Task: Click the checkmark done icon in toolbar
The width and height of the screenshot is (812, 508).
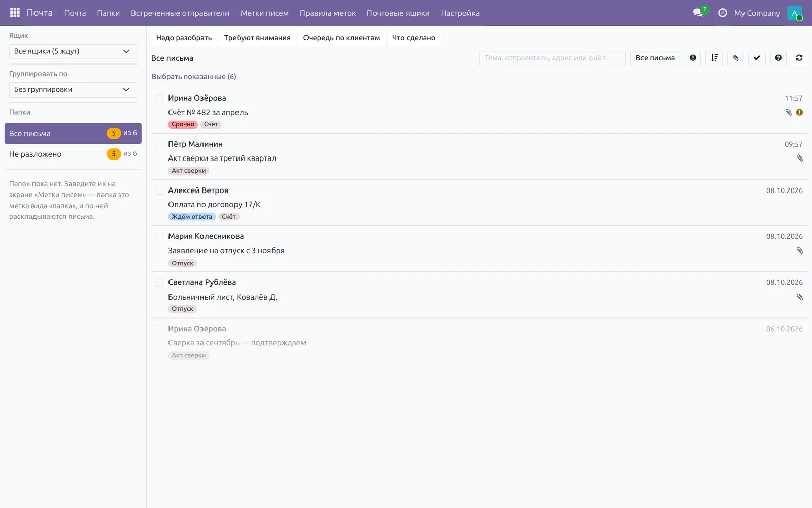Action: [757, 58]
